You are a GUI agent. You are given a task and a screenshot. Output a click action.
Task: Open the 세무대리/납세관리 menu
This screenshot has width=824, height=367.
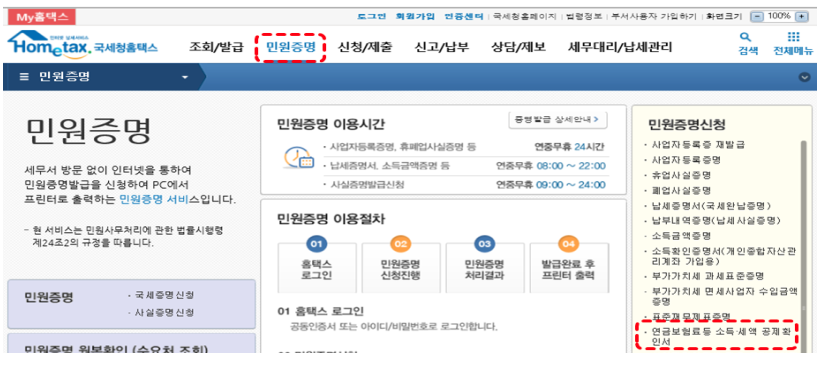coord(620,47)
